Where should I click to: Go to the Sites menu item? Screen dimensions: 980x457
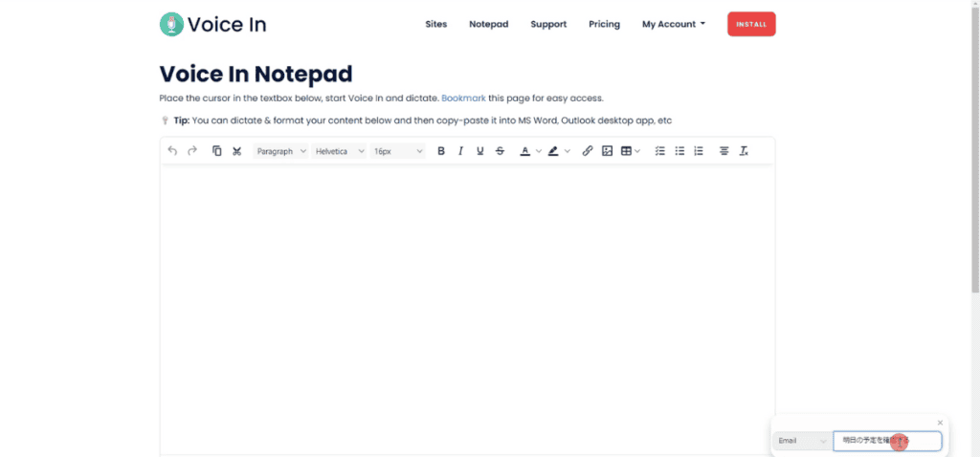(436, 24)
